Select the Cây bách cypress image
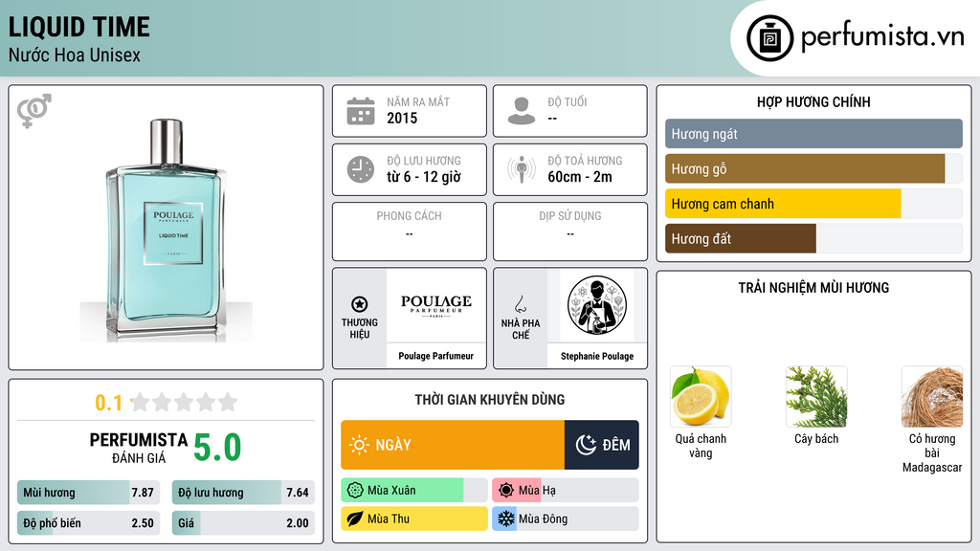 [816, 397]
